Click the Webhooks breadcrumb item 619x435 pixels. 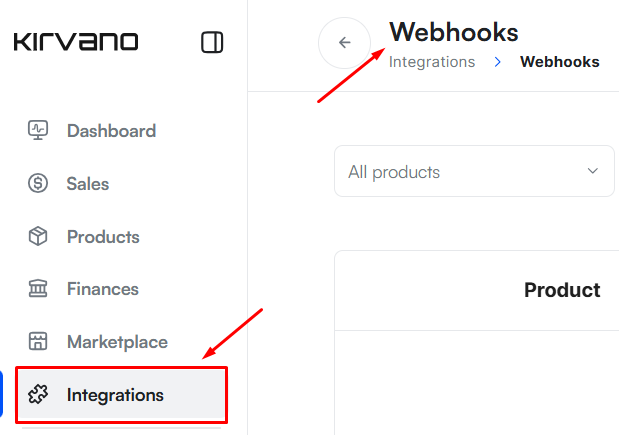(559, 62)
